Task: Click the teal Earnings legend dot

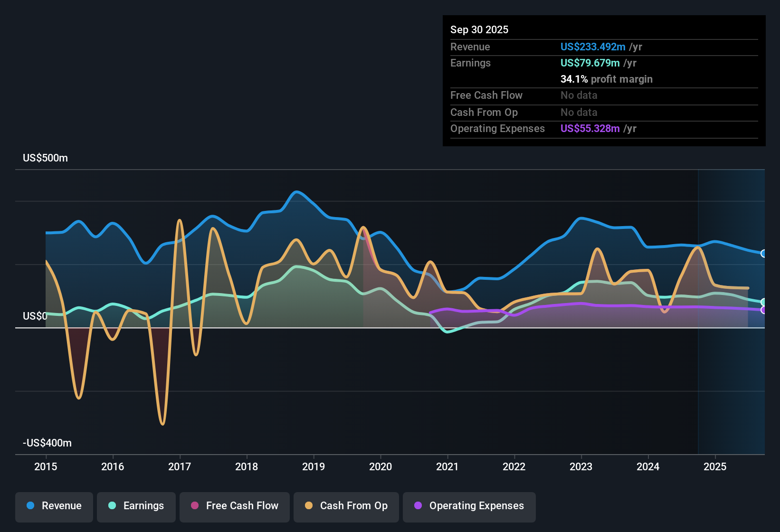Action: 112,506
